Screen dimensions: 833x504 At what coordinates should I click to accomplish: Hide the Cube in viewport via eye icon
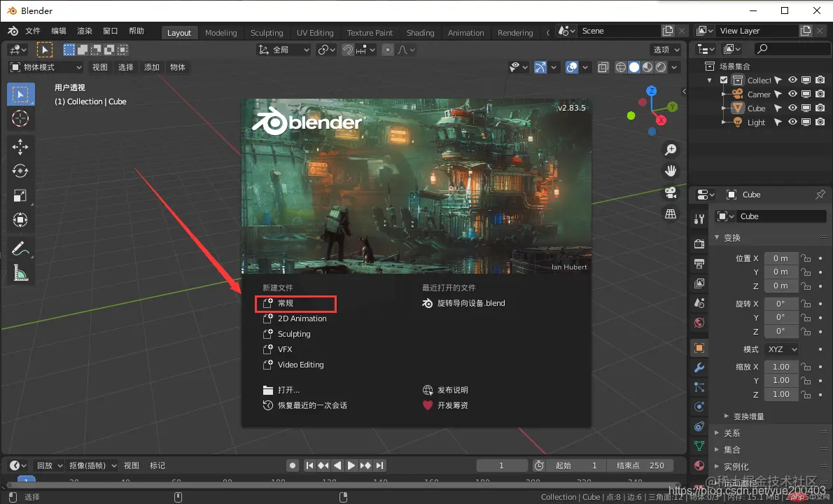click(x=792, y=108)
